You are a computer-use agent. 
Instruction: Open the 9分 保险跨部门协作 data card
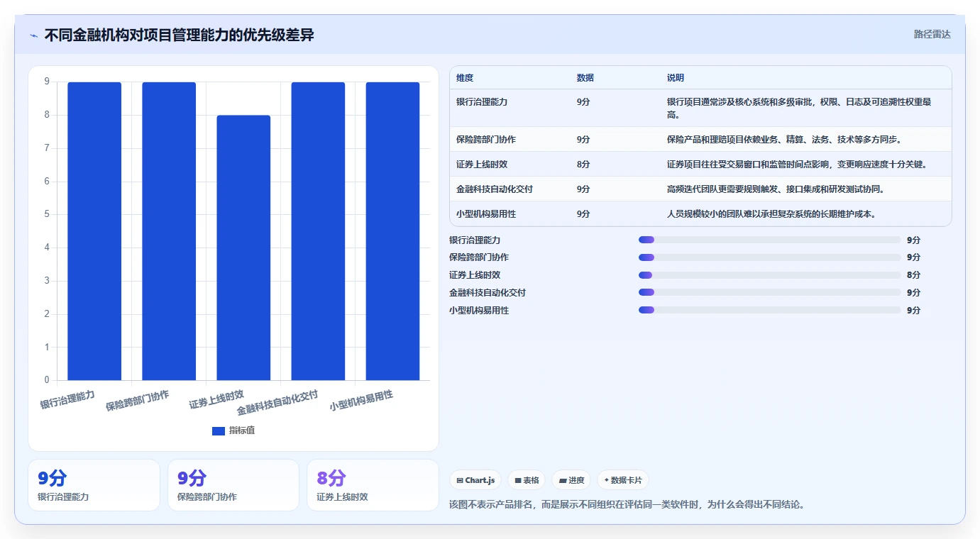(x=233, y=485)
